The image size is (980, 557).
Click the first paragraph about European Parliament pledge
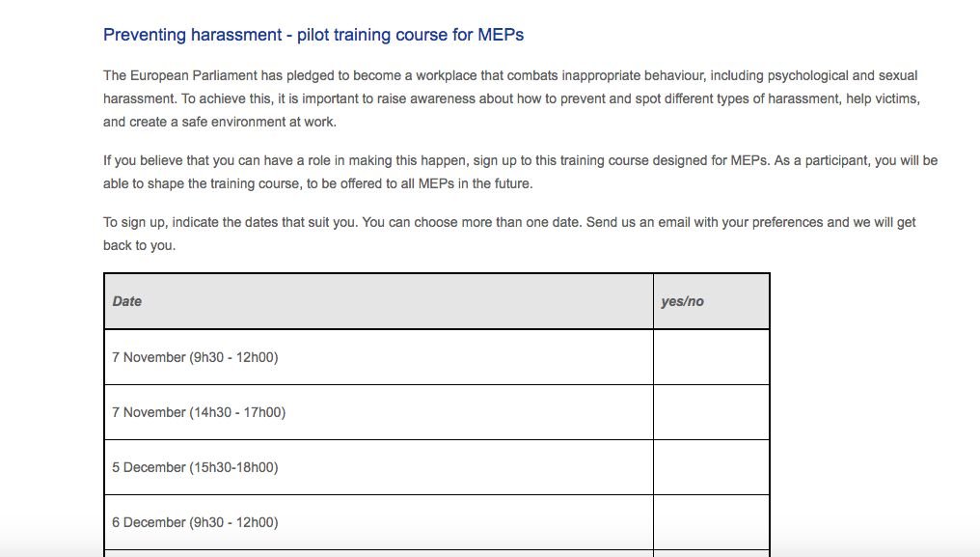511,98
